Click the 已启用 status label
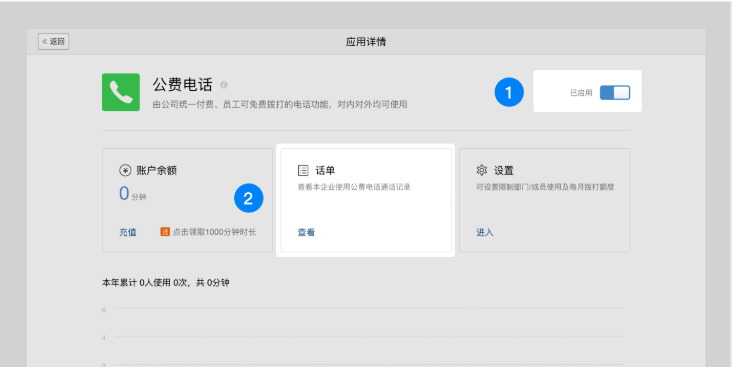Screen dimensions: 732x370 581,93
